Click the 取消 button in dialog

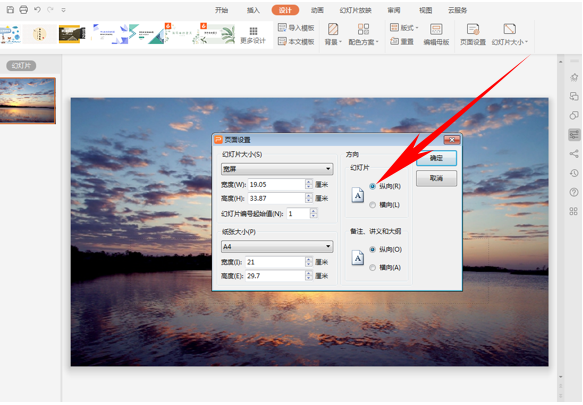(x=436, y=179)
